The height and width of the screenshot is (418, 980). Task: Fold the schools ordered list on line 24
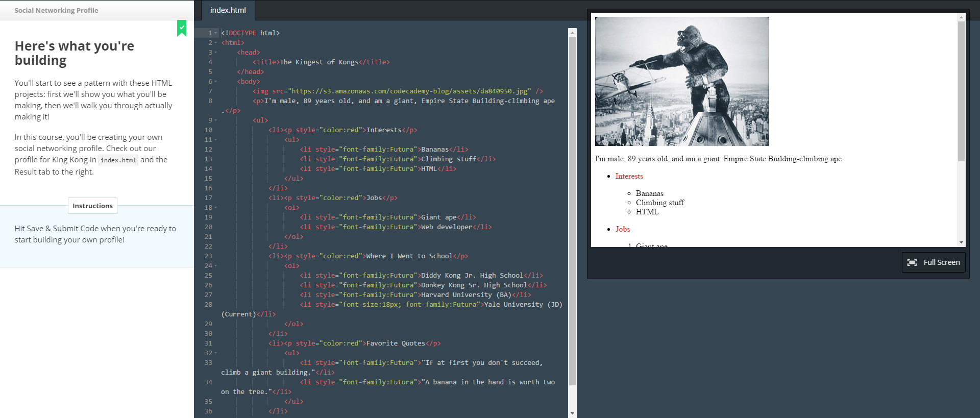pos(216,266)
